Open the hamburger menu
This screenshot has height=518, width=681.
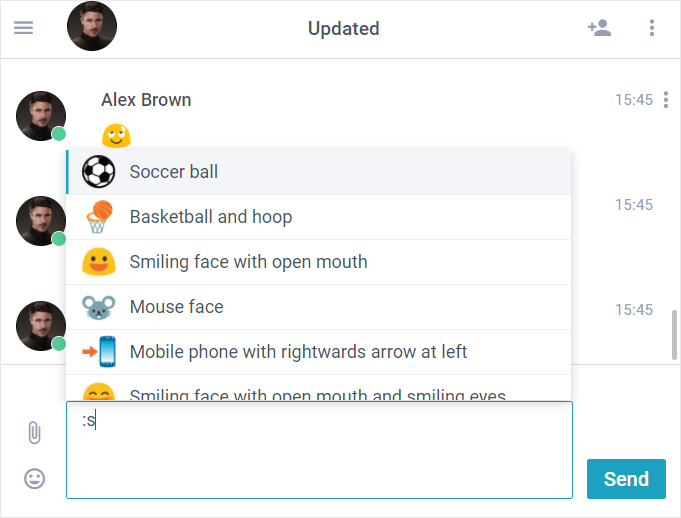tap(23, 28)
